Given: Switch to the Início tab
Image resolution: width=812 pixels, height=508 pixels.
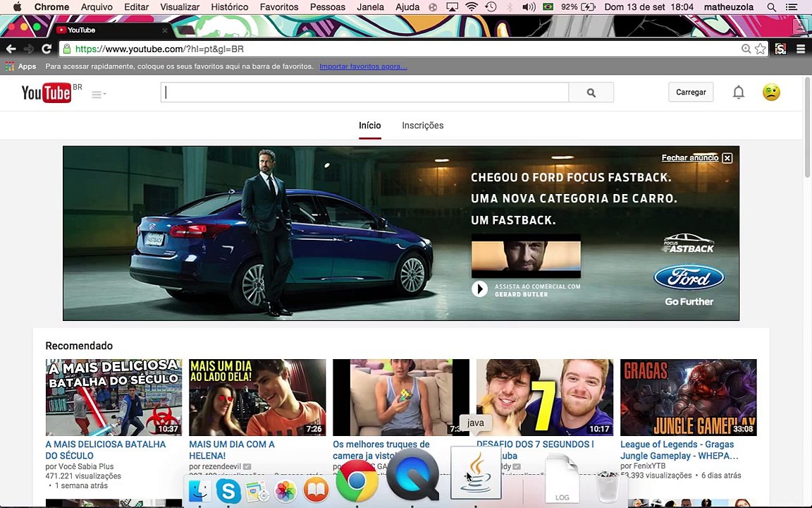Looking at the screenshot, I should [370, 126].
